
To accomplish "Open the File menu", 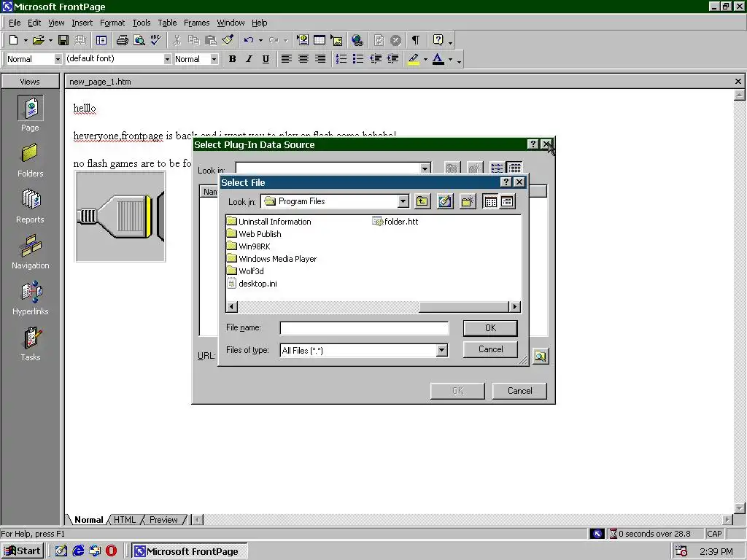I will click(x=15, y=23).
